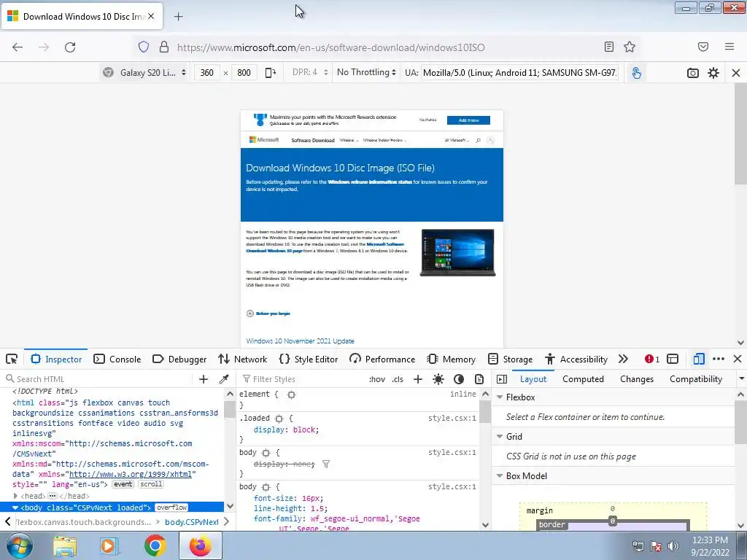Open devtools three-dot customize menu
The image size is (747, 560).
(719, 359)
